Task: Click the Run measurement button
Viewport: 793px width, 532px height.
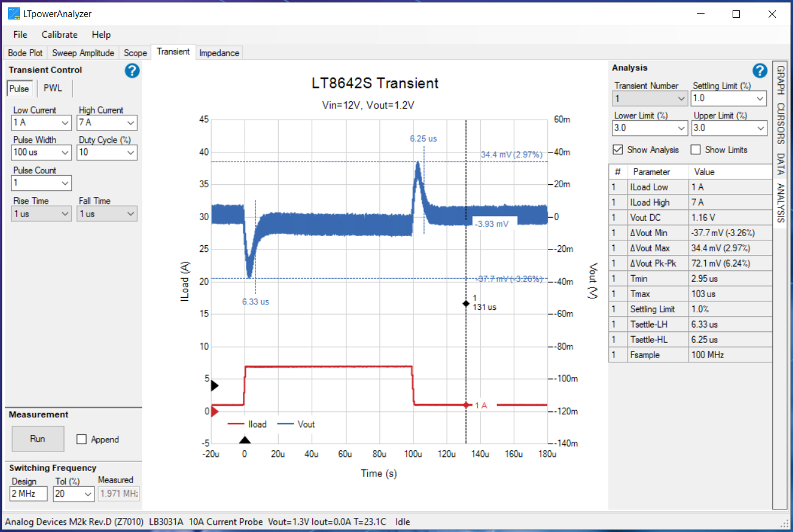Action: pyautogui.click(x=38, y=439)
